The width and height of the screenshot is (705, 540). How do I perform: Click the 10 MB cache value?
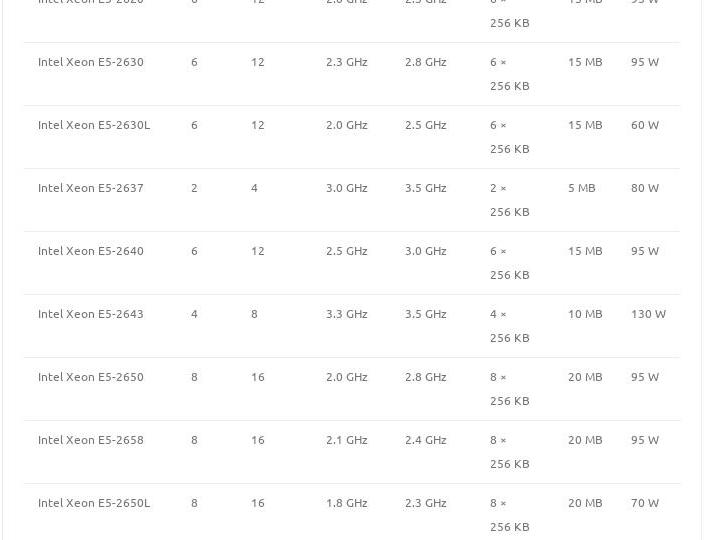pyautogui.click(x=585, y=314)
